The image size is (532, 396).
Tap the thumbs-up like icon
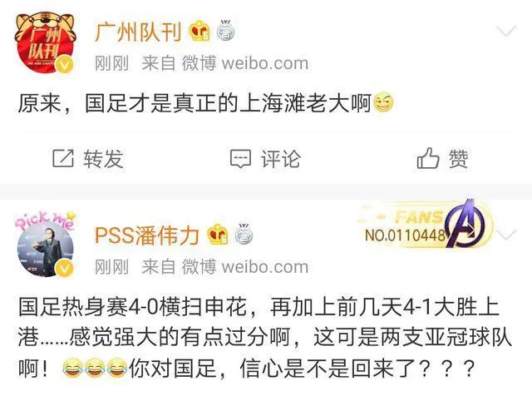point(427,158)
